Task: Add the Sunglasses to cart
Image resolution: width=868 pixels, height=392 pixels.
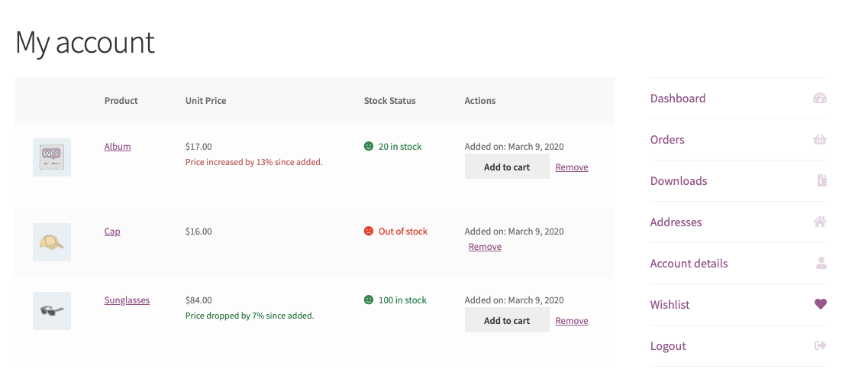Action: click(507, 320)
